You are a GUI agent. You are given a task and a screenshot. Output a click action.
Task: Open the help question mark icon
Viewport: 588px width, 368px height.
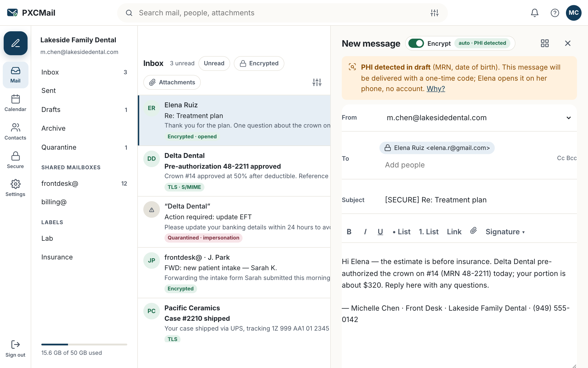[x=555, y=13]
